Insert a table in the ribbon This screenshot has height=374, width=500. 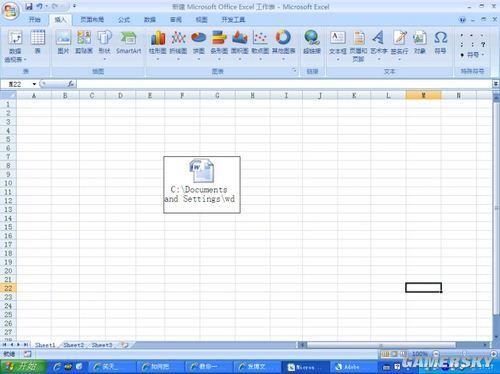pyautogui.click(x=38, y=42)
